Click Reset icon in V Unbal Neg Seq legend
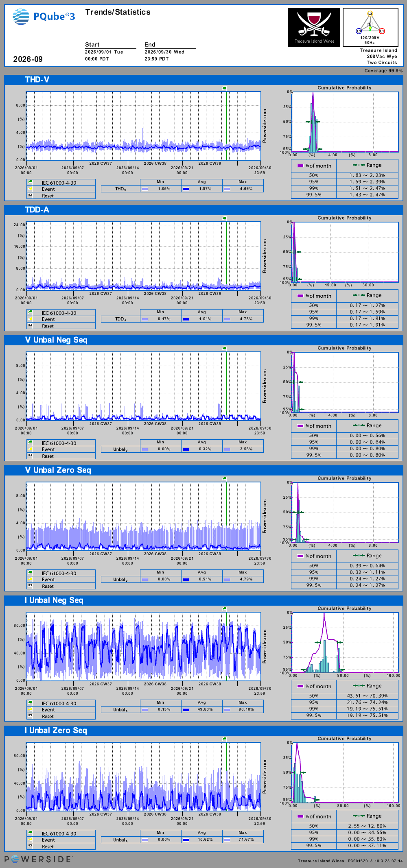 [x=30, y=456]
